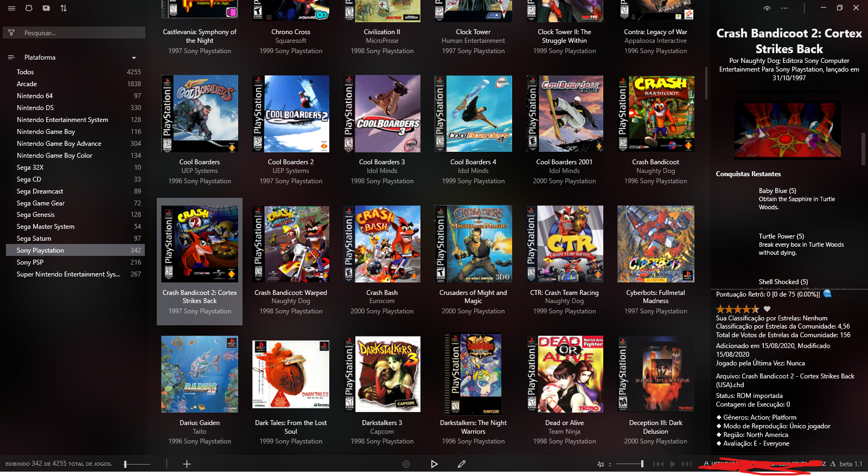Adjust the music volume slider

630,464
